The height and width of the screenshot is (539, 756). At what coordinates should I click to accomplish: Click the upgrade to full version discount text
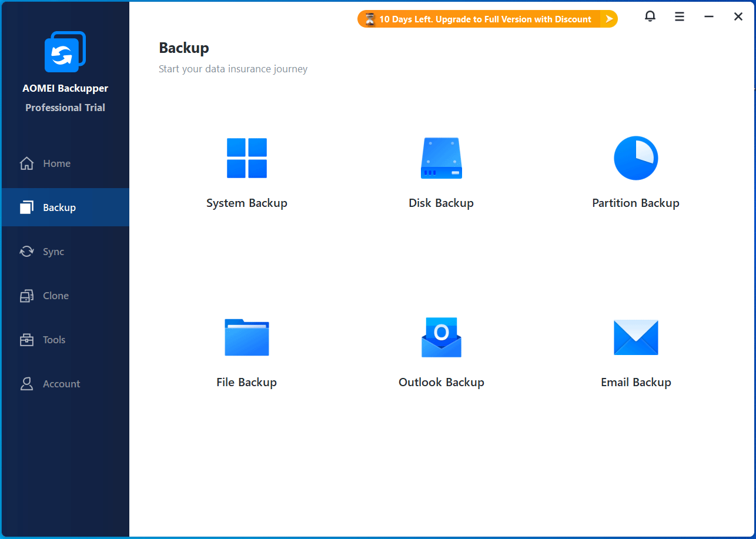(486, 19)
